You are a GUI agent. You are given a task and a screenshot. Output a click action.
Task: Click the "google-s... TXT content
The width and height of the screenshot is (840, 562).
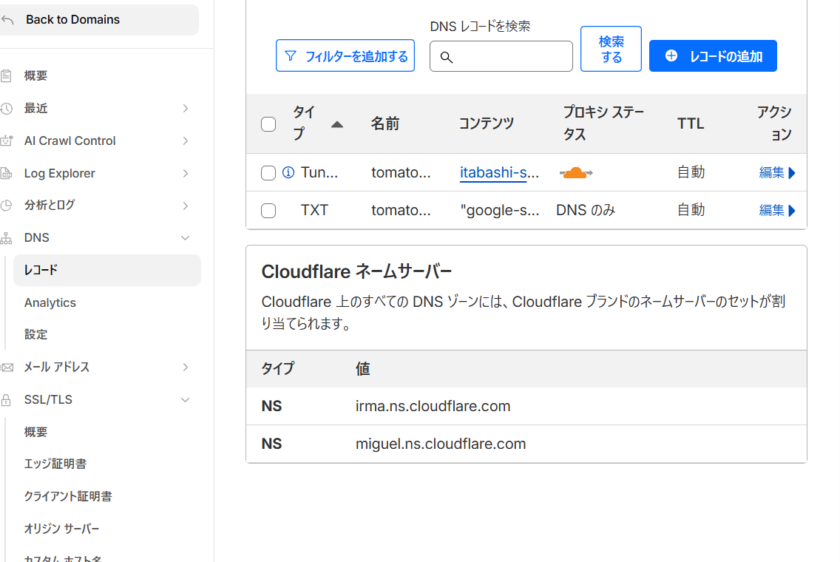499,210
